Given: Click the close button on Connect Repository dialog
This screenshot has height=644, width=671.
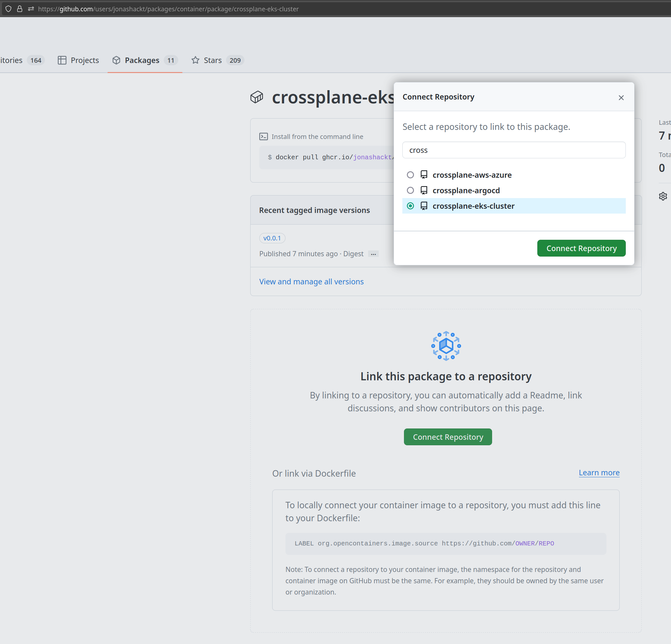Looking at the screenshot, I should pyautogui.click(x=621, y=97).
